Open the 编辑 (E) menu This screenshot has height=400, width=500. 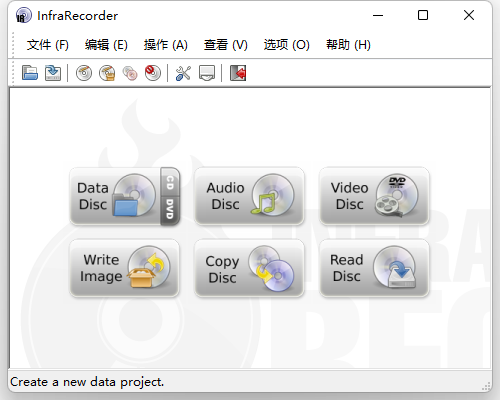click(106, 45)
